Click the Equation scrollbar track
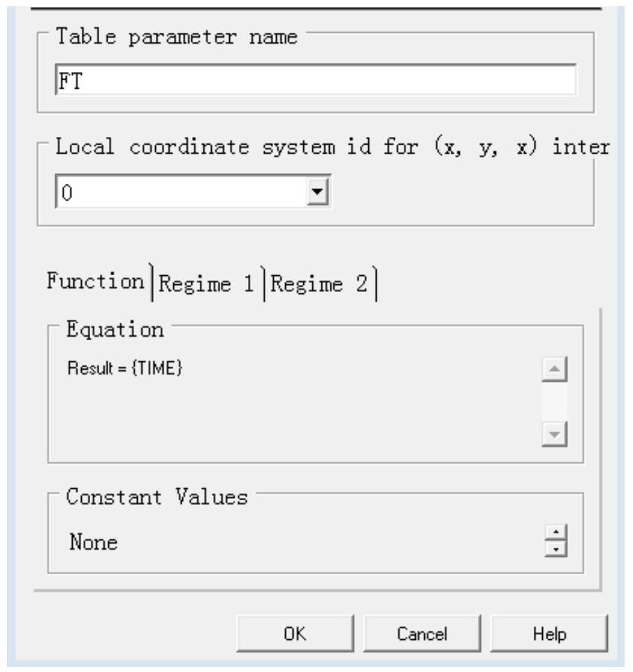The height and width of the screenshot is (672, 633). coord(555,403)
